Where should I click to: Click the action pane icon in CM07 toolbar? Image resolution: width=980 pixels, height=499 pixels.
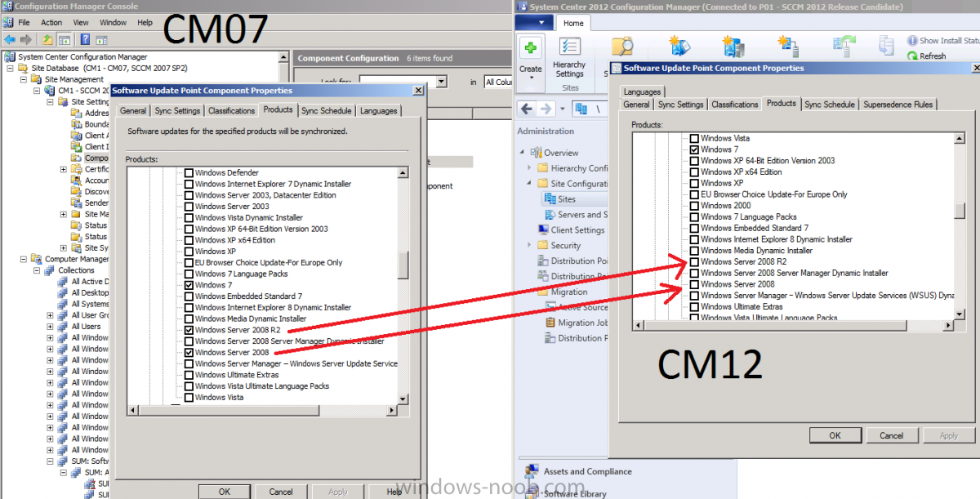coord(101,39)
